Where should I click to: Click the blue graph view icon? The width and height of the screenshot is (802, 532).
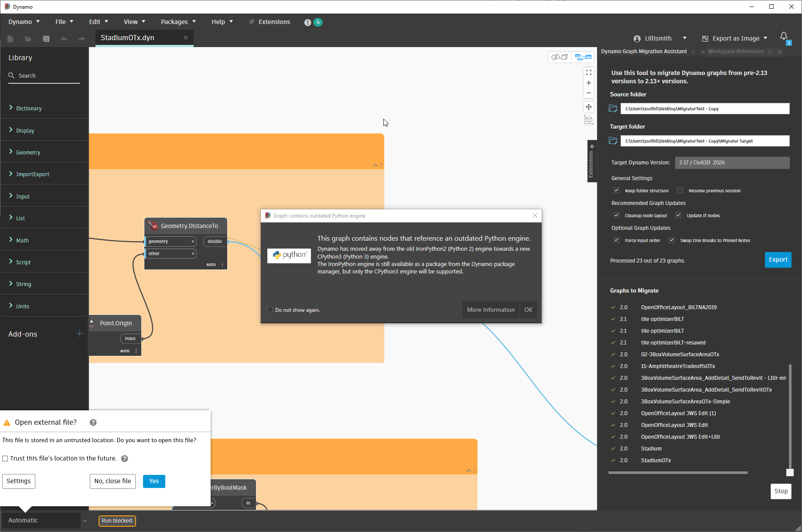point(583,57)
